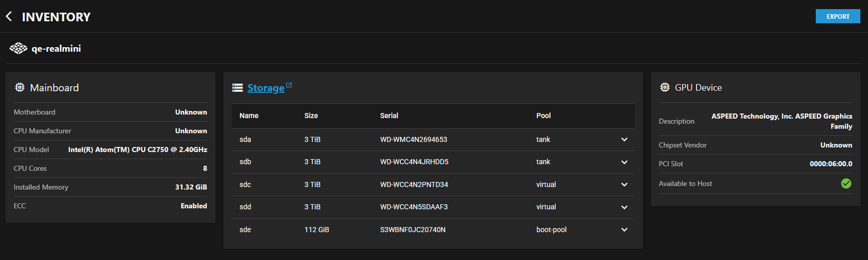Click the green Available to Host checkmark
Viewport: 868px width, 260px height.
[x=846, y=183]
